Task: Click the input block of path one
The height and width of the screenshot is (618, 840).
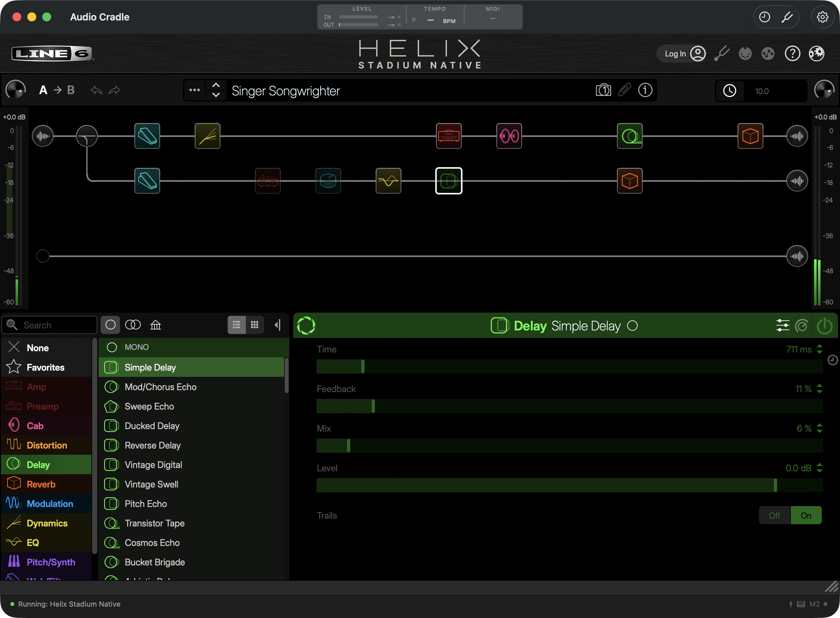Action: click(42, 136)
